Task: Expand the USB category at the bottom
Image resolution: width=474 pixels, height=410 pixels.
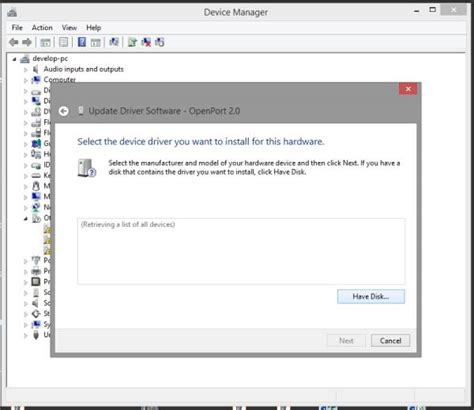Action: pos(25,335)
